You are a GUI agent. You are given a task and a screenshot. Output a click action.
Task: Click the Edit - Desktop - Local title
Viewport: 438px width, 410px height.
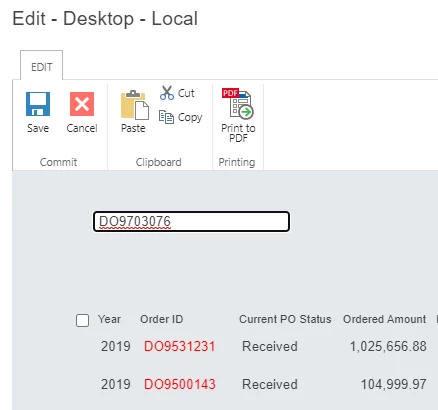[105, 18]
